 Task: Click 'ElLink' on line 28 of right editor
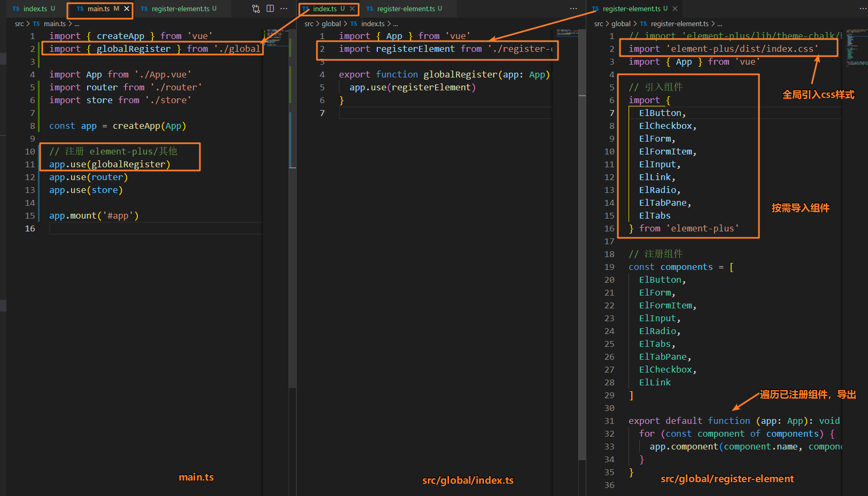655,382
